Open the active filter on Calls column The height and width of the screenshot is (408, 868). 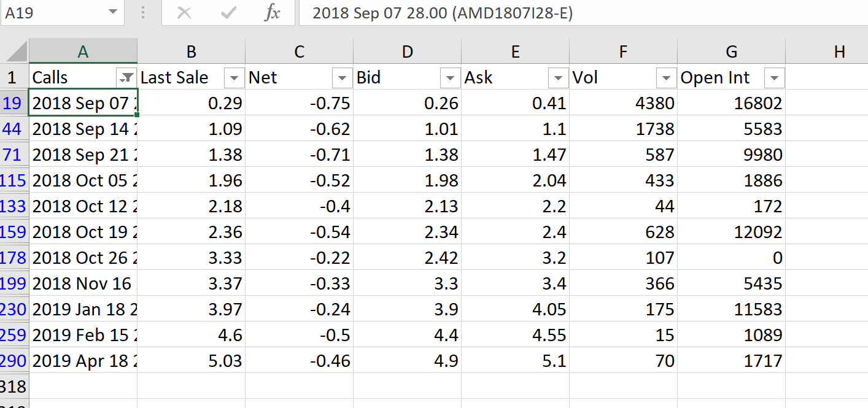point(126,78)
